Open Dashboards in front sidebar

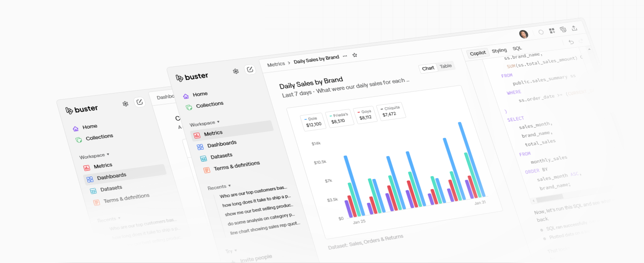pos(222,143)
